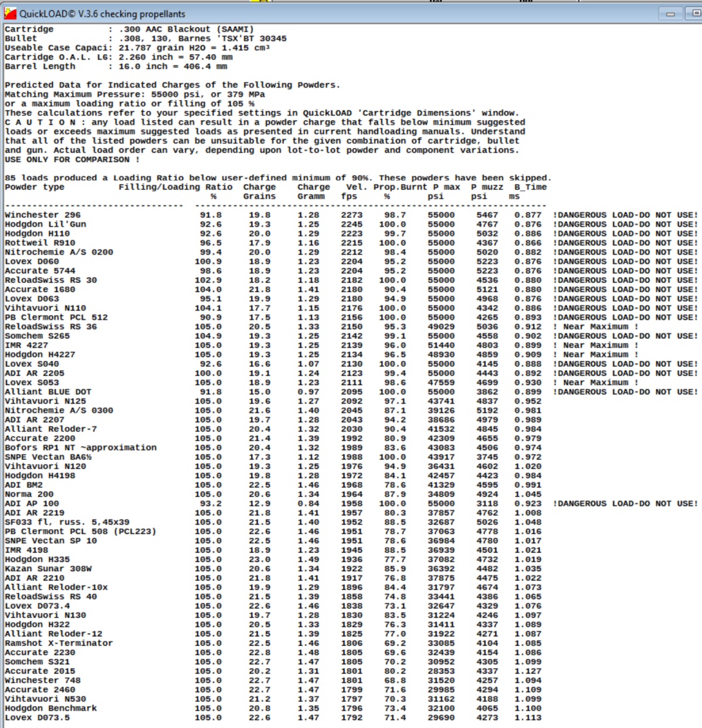
Task: Click the 'Filling/Loading Ratio' column header
Action: coord(175,187)
